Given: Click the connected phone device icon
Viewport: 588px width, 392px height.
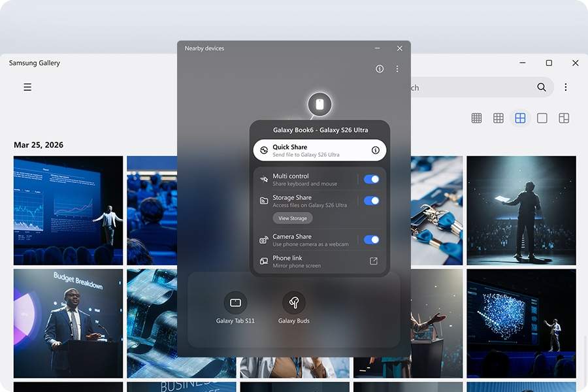Looking at the screenshot, I should click(x=319, y=105).
